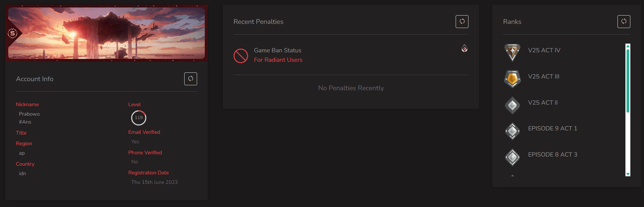The image size is (644, 207).
Task: Click the For Radiant Users link
Action: tap(278, 60)
